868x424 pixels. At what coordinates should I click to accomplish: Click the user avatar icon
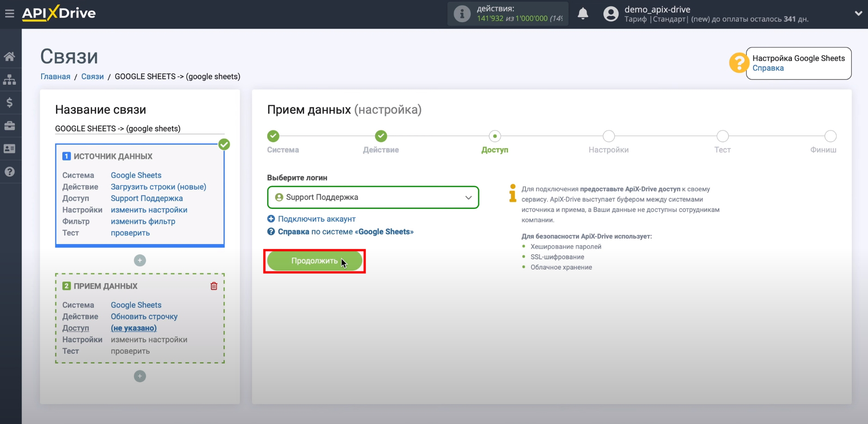tap(611, 14)
